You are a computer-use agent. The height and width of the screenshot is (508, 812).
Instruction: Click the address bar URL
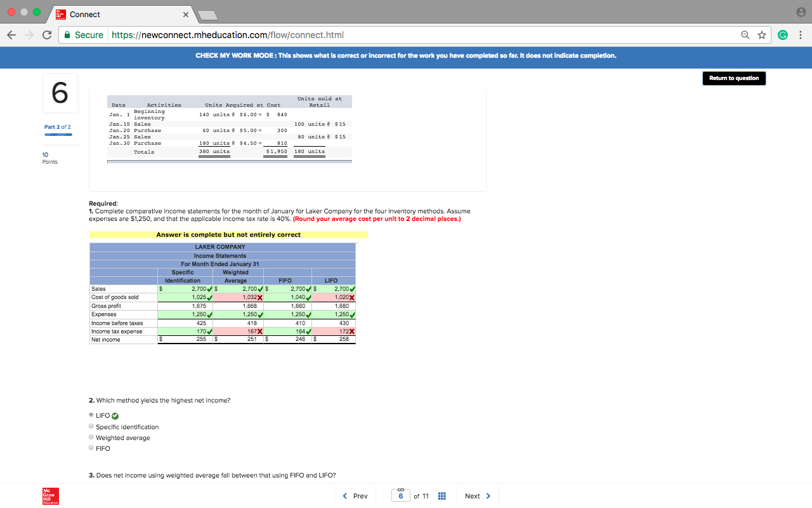click(228, 35)
